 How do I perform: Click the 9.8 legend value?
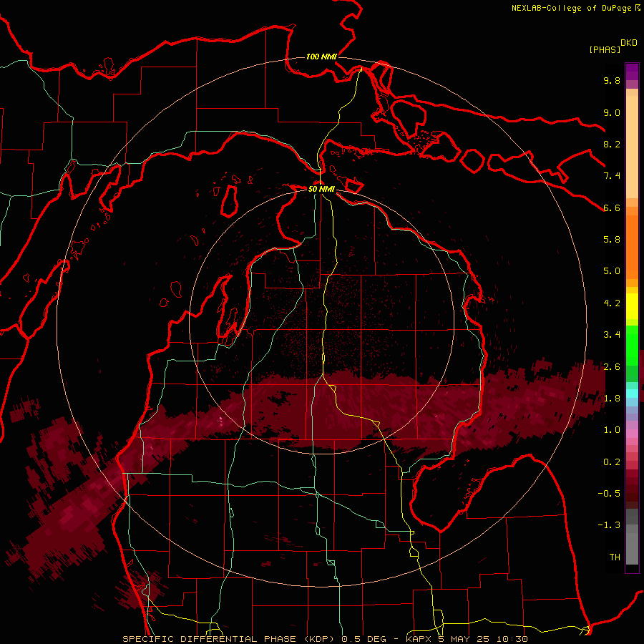(x=612, y=80)
